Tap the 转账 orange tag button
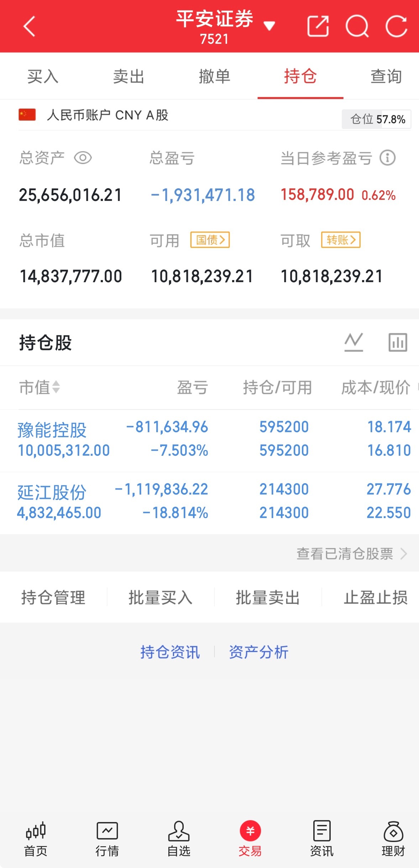The height and width of the screenshot is (868, 419). pos(341,240)
